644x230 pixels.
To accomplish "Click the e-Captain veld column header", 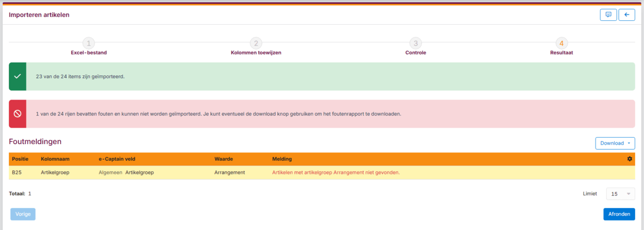I will [x=118, y=159].
